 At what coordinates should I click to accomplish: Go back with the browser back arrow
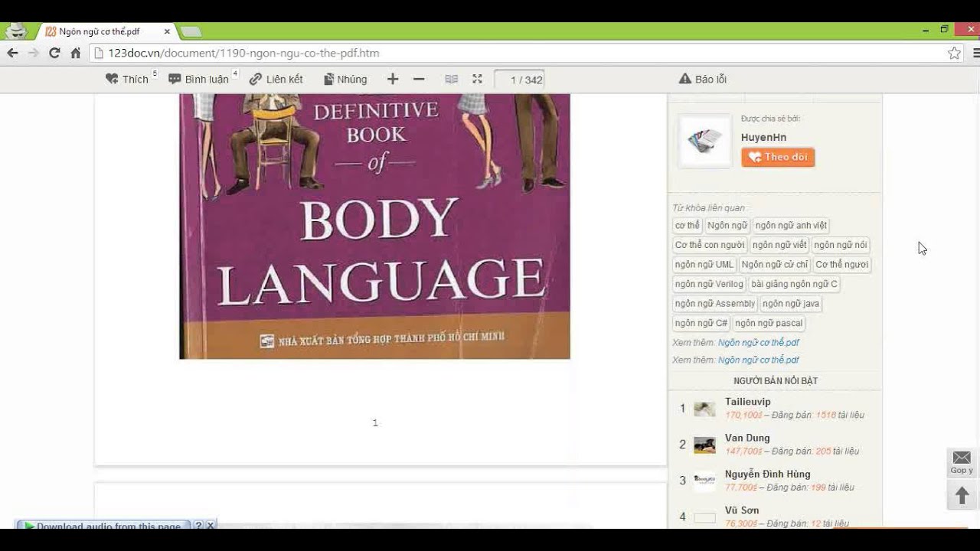(12, 53)
